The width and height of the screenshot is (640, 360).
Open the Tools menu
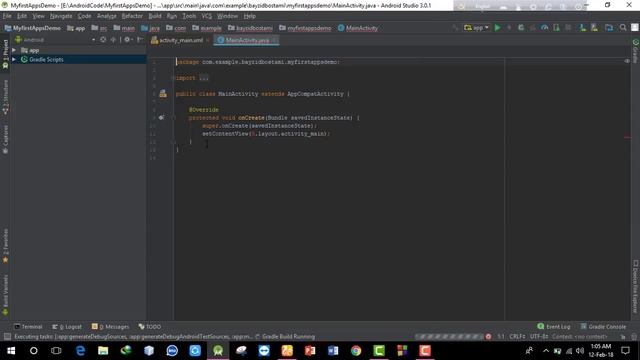tap(189, 16)
